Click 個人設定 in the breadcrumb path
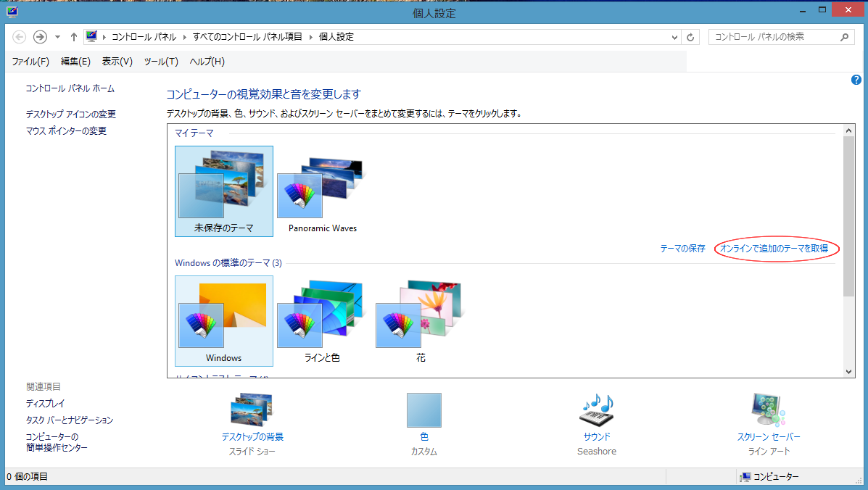Image resolution: width=868 pixels, height=490 pixels. 336,37
